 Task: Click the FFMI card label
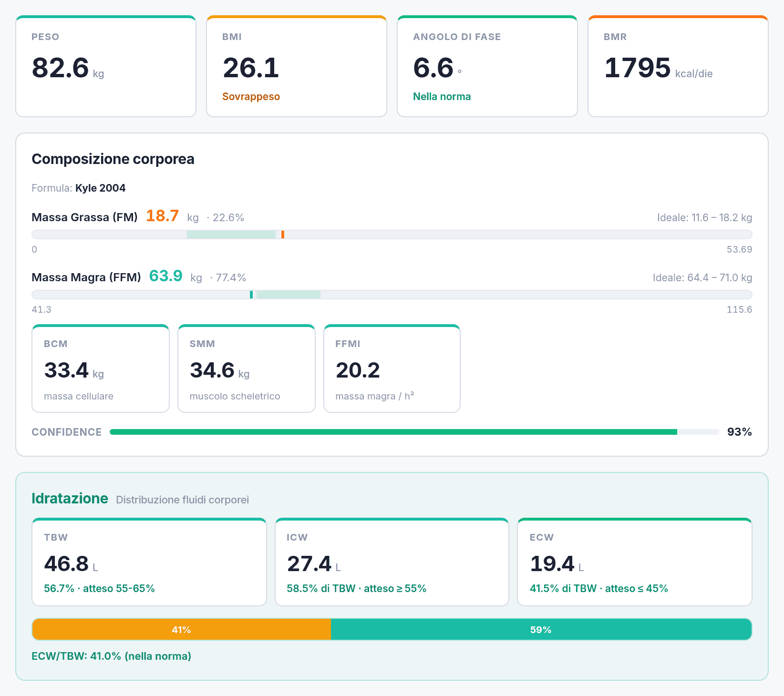(x=348, y=344)
